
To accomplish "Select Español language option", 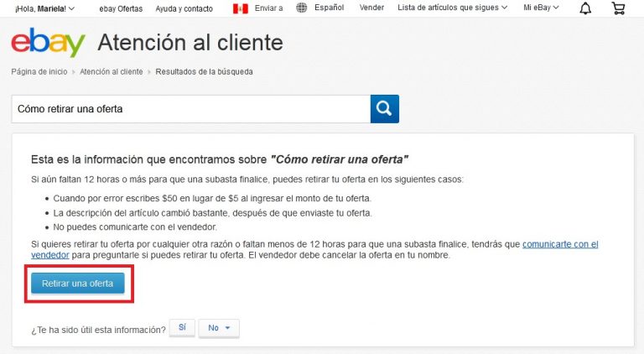I will pos(329,8).
